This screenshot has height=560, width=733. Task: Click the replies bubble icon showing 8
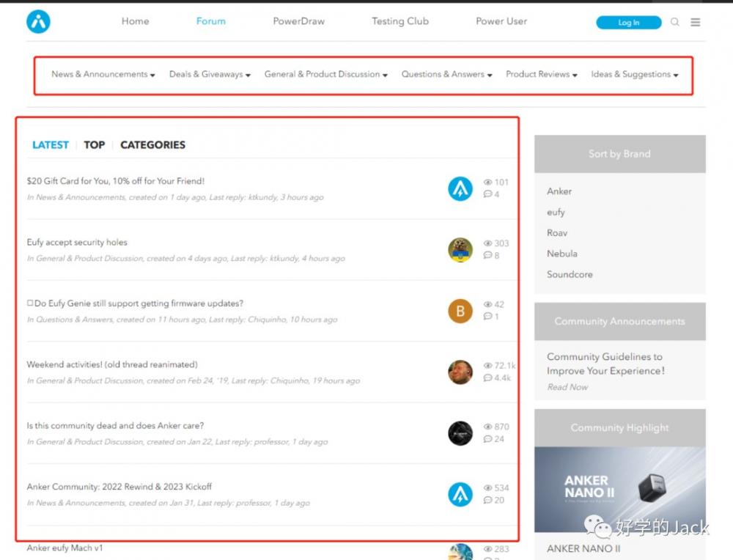[x=487, y=255]
